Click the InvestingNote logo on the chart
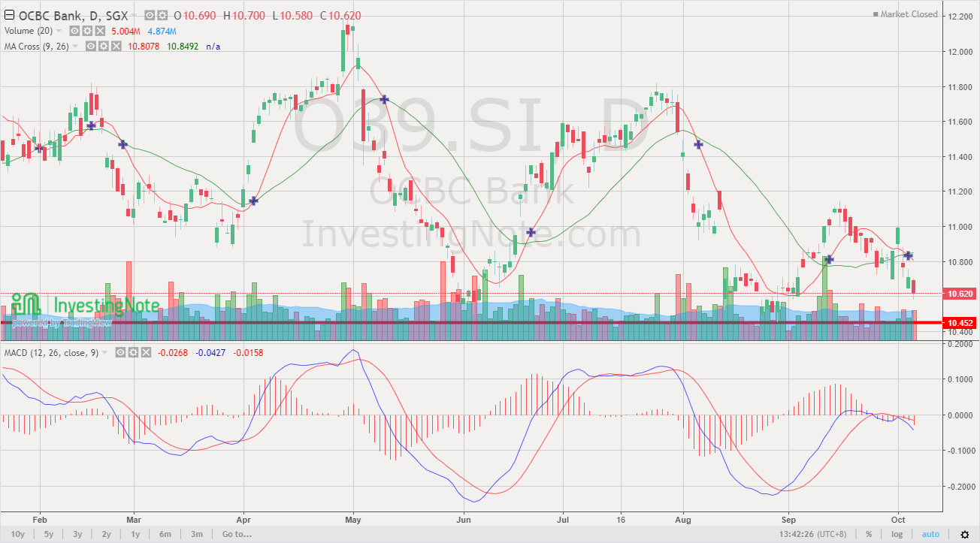980x543 pixels. click(86, 306)
